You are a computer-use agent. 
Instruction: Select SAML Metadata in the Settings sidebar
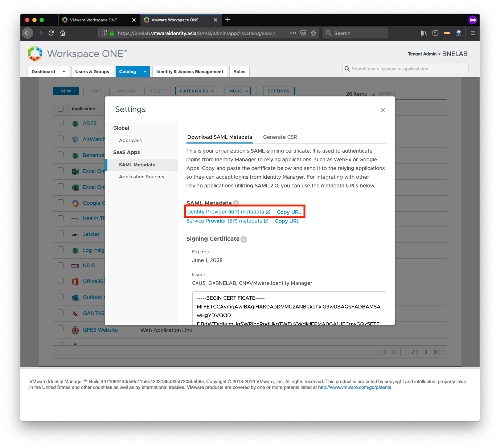[x=142, y=165]
